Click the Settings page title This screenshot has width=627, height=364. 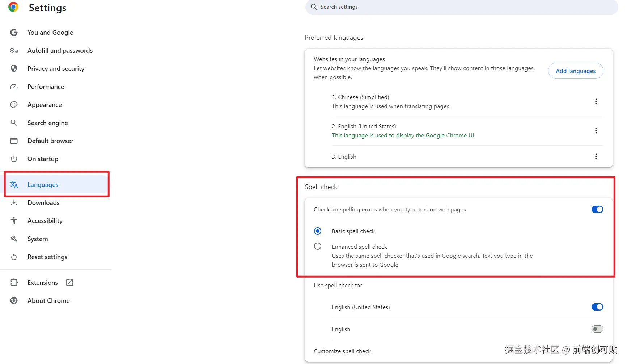pyautogui.click(x=48, y=8)
